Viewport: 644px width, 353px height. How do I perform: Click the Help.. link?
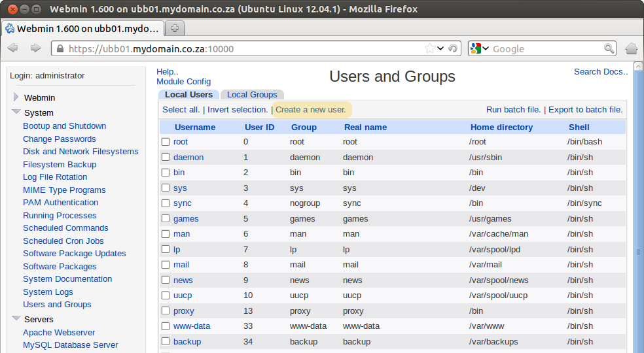pos(167,71)
